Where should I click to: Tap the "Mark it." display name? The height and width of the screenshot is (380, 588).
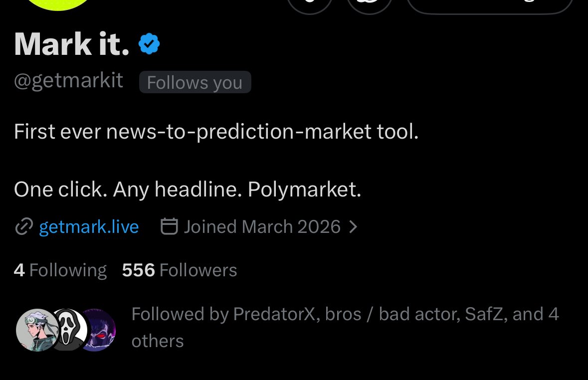coord(72,44)
